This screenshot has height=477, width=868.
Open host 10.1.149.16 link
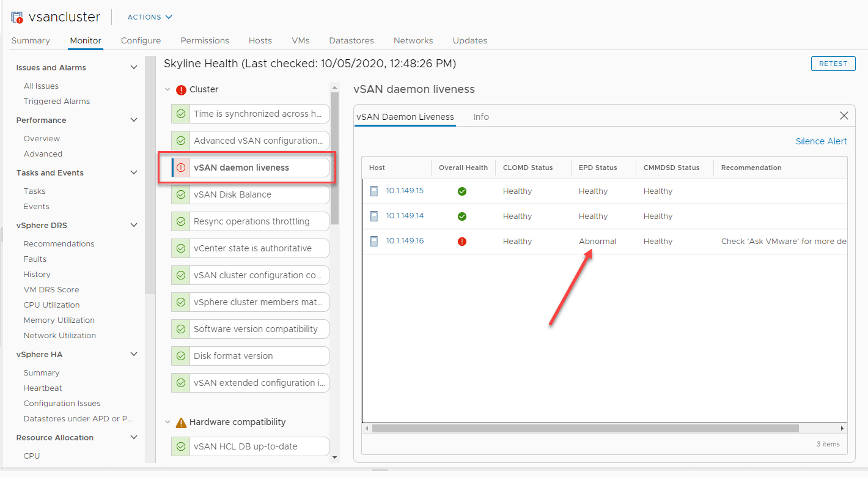pyautogui.click(x=405, y=241)
